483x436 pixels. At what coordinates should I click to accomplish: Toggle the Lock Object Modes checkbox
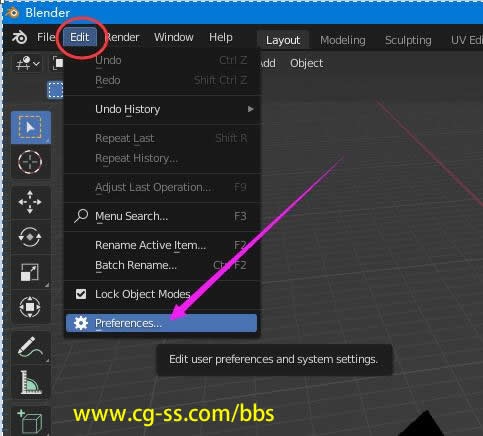[81, 294]
